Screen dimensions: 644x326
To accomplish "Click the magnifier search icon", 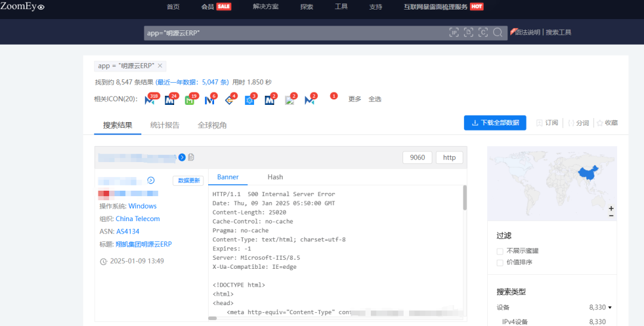I will (x=497, y=33).
